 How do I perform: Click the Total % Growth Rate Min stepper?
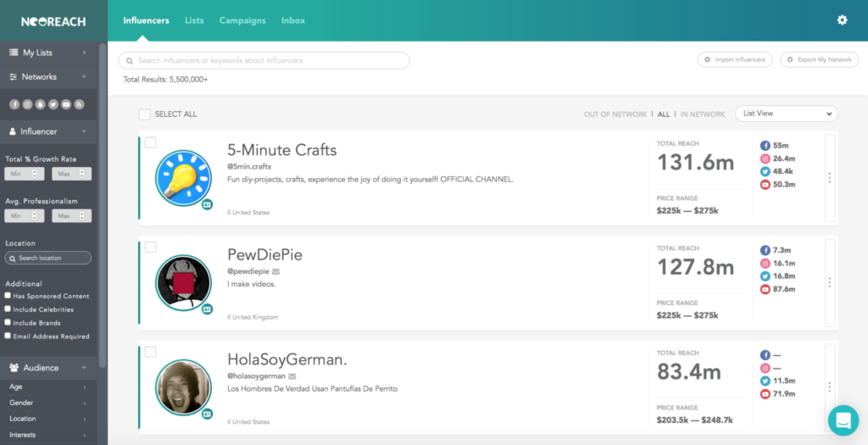[x=34, y=174]
